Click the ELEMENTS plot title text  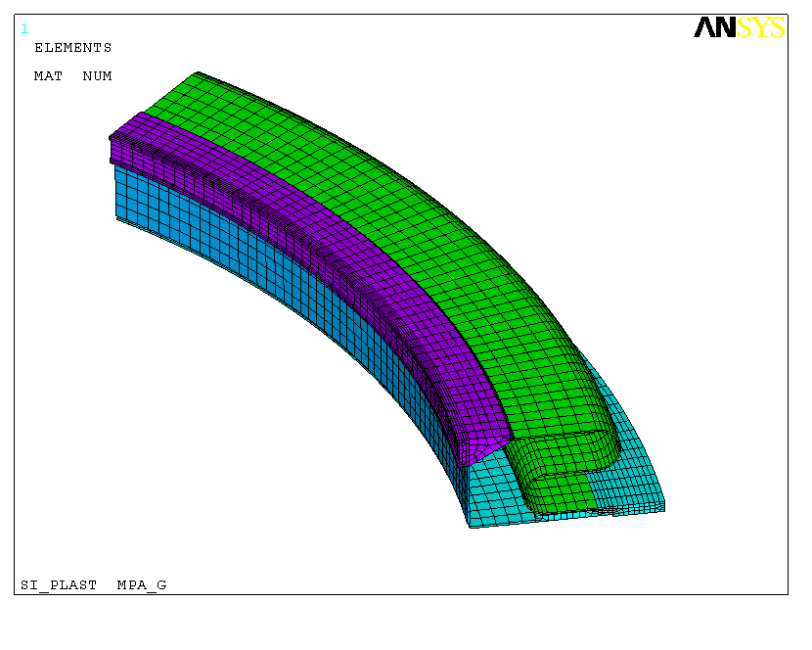pyautogui.click(x=73, y=48)
